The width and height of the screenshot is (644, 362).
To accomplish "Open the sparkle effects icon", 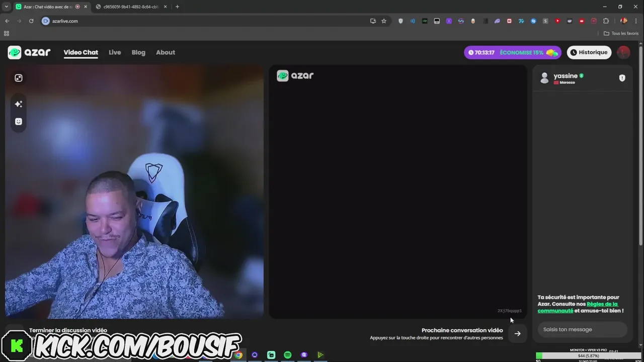I will [19, 104].
